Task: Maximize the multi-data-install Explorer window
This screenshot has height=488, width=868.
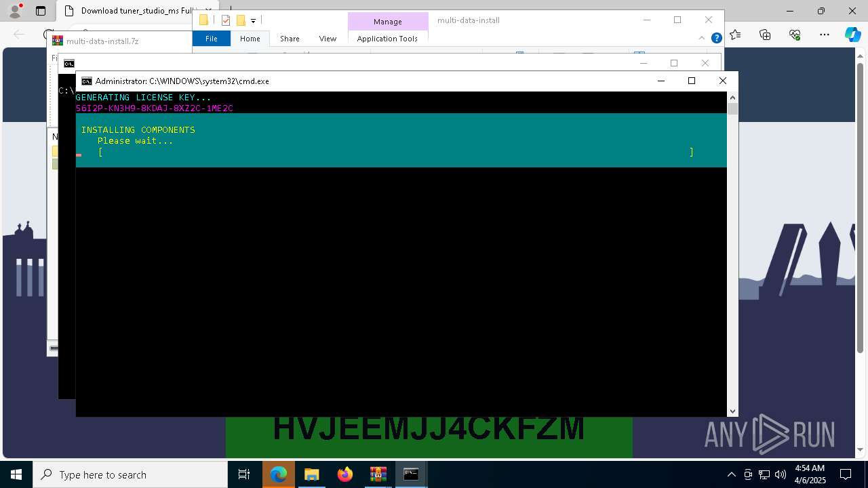Action: (677, 20)
